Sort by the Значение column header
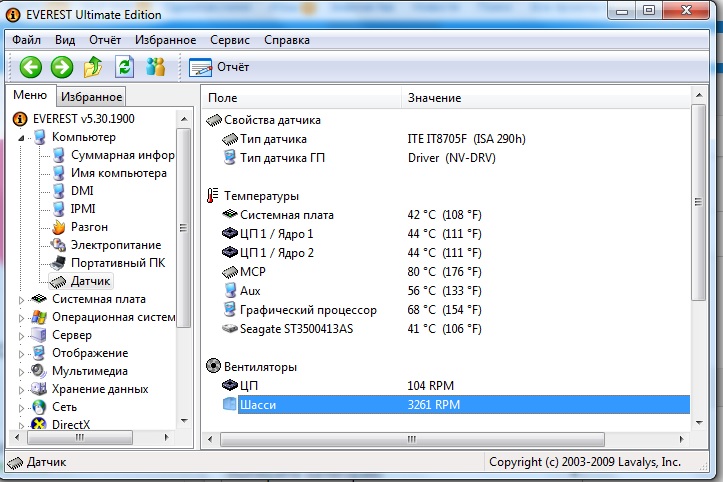The height and width of the screenshot is (482, 723). click(546, 98)
